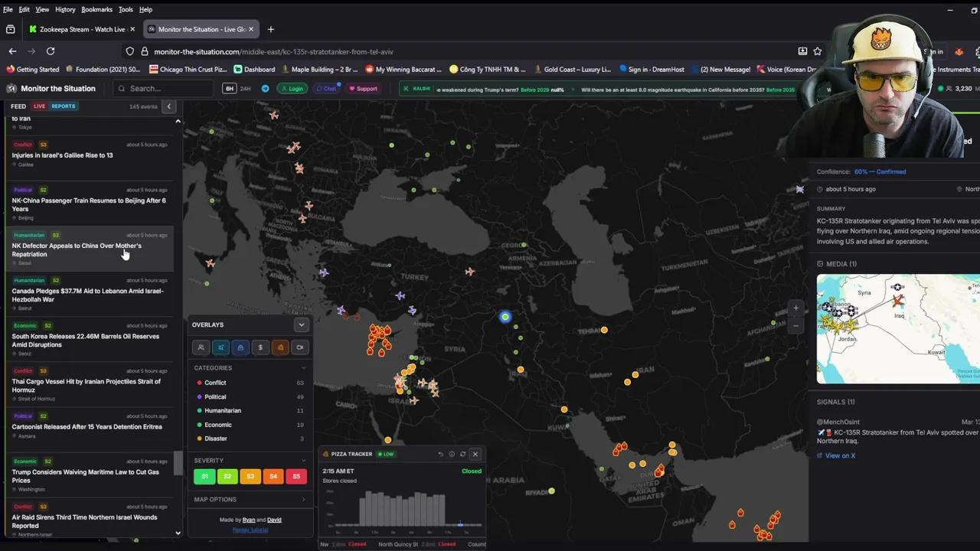Toggle the people overlay icon
Image resolution: width=980 pixels, height=551 pixels.
pos(201,347)
